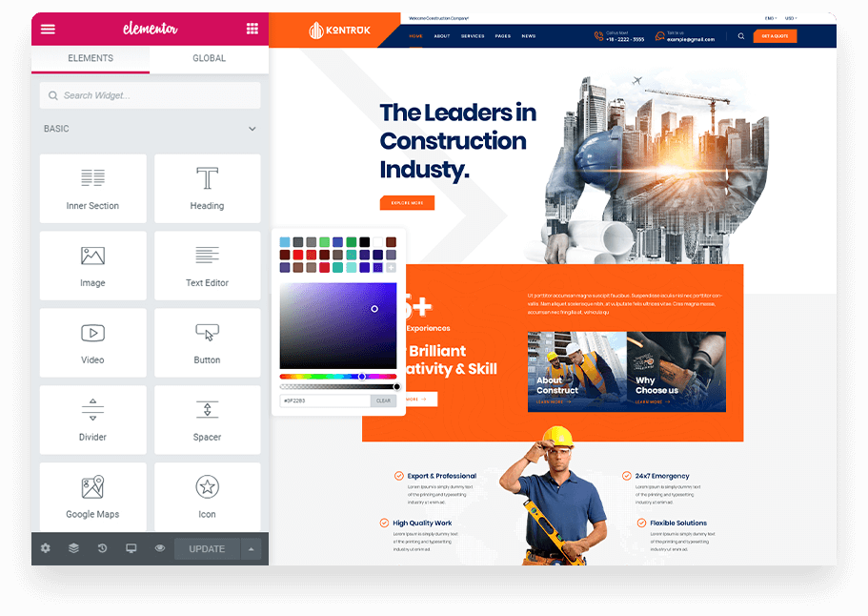
Task: Open the ENG language dropdown
Action: [771, 18]
